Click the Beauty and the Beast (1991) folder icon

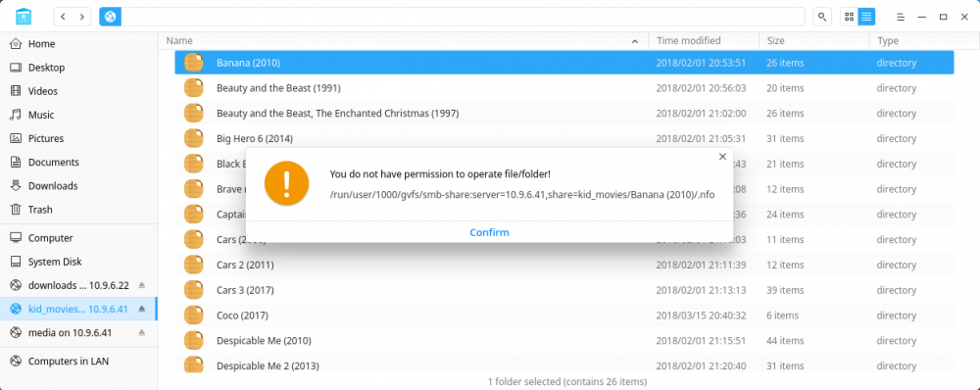click(x=194, y=88)
